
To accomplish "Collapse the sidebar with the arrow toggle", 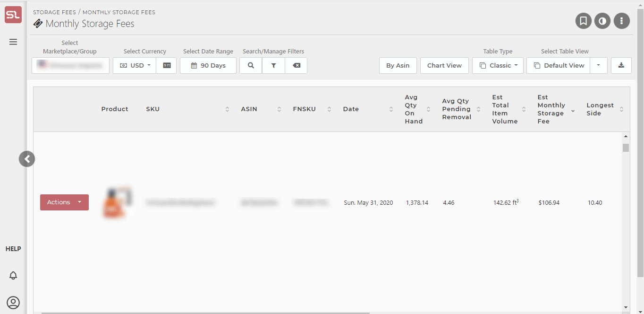I will 27,159.
